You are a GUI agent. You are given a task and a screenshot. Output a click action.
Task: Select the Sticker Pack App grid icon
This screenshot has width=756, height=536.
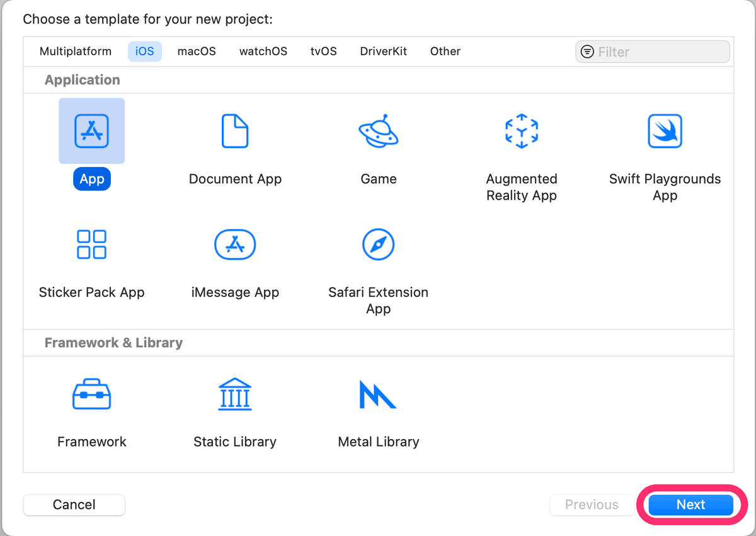point(91,244)
